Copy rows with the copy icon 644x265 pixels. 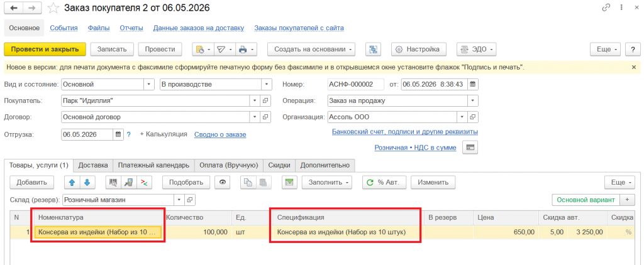(248, 183)
